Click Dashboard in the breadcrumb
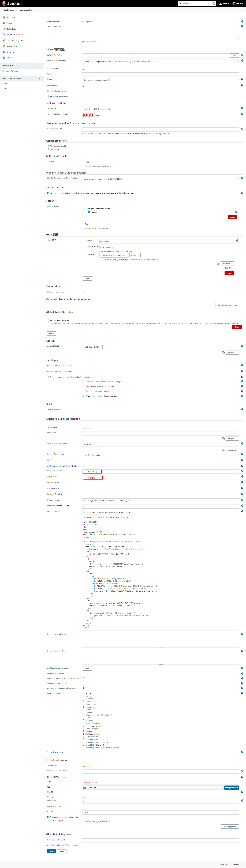 [9, 10]
